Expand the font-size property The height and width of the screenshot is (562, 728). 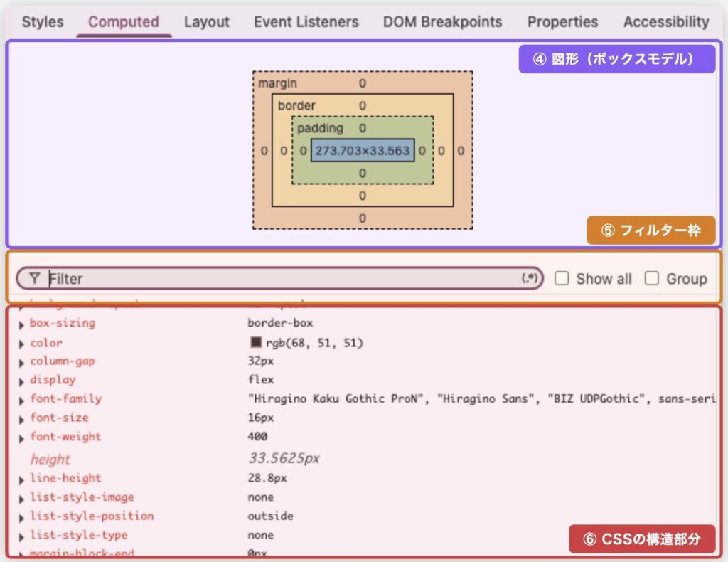[x=21, y=420]
